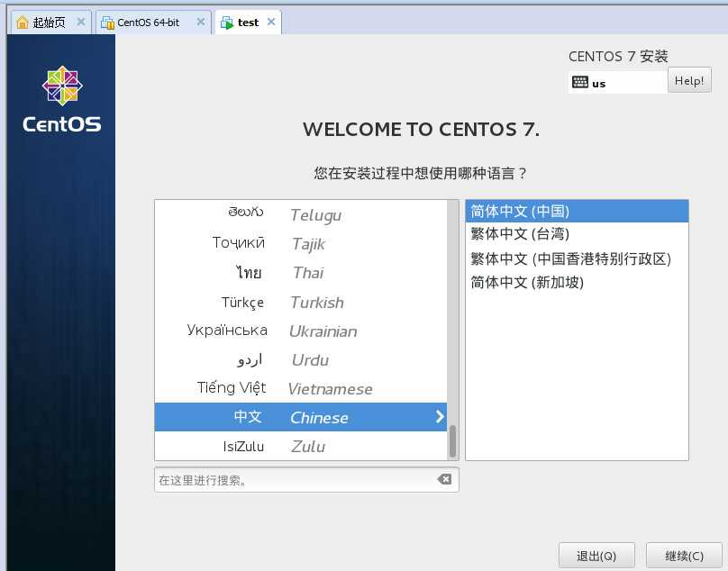The image size is (728, 571).
Task: Choose 简体中文 (新加坡) locale
Action: pos(577,282)
